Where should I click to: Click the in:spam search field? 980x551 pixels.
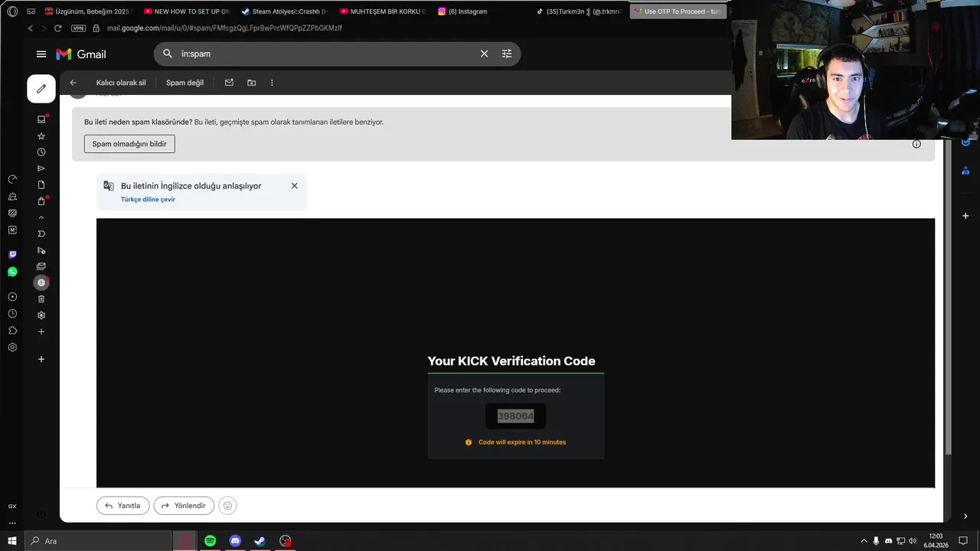(x=325, y=54)
